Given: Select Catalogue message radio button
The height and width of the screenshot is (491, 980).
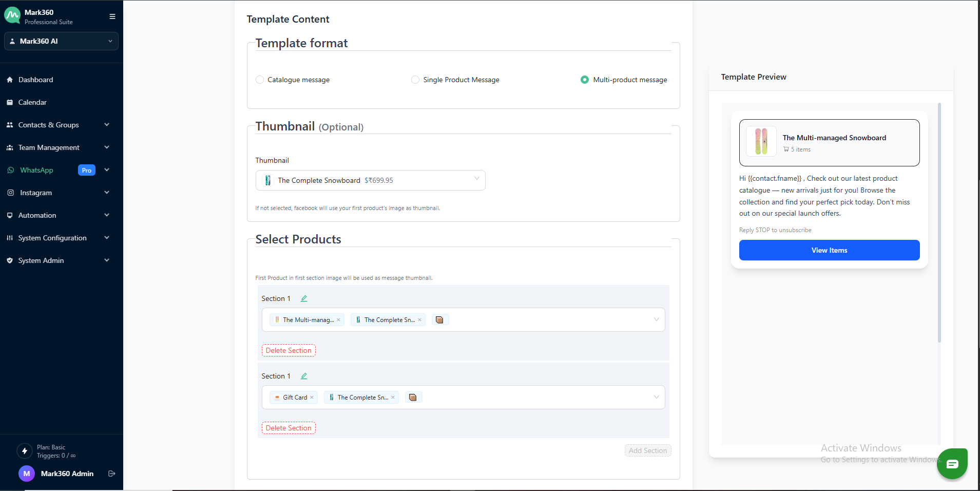Looking at the screenshot, I should 260,80.
